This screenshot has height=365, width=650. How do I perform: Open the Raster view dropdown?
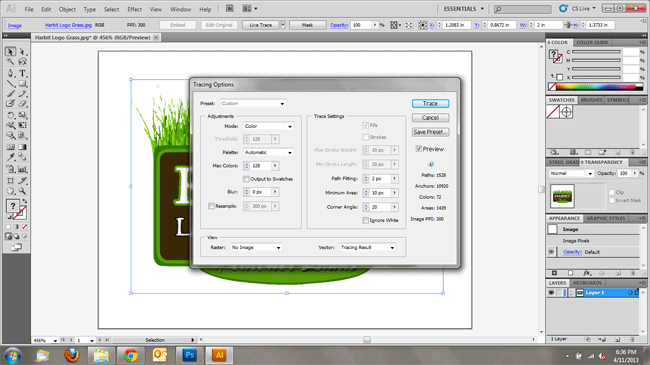[x=256, y=247]
